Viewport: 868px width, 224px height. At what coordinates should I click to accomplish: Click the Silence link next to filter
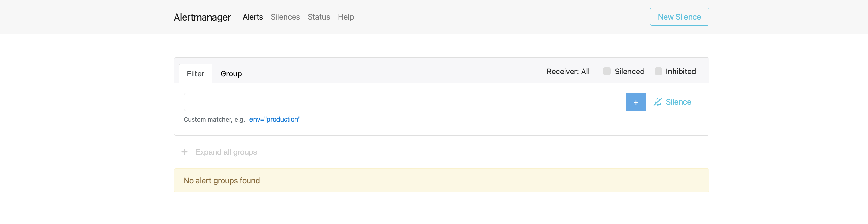coord(678,102)
